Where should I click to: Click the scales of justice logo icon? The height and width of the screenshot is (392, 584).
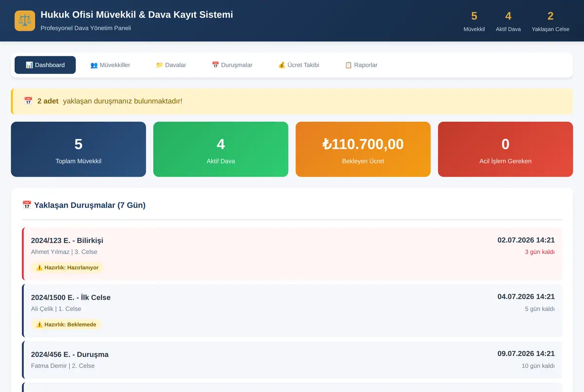point(25,21)
